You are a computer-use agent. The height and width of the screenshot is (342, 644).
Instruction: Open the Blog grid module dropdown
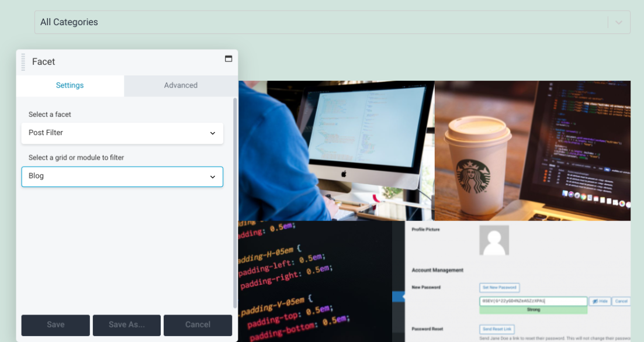click(122, 177)
